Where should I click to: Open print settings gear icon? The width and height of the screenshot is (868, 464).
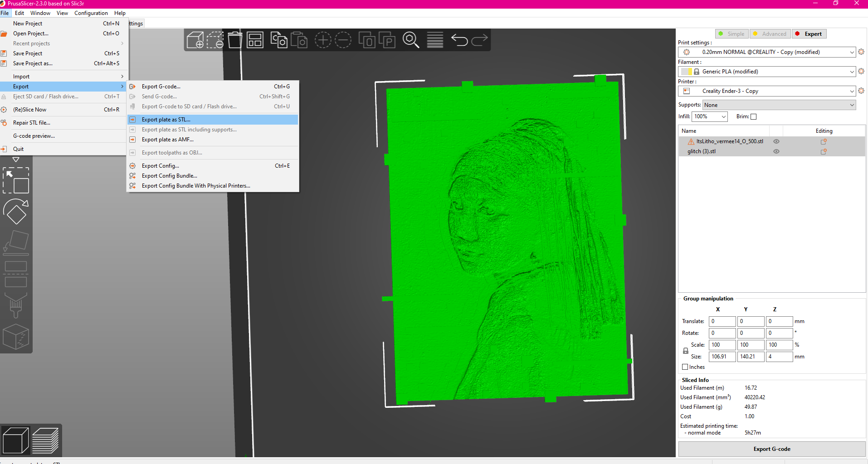click(861, 52)
